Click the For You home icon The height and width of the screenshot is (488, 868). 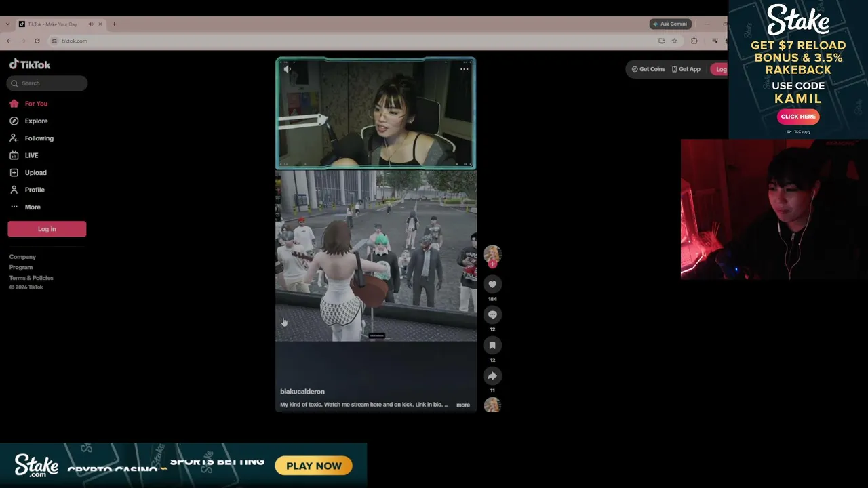click(x=14, y=104)
